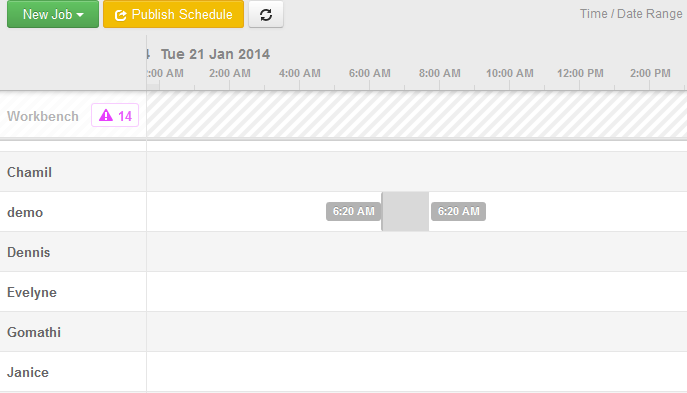Open the Time / Date Range option
The width and height of the screenshot is (687, 393).
coord(631,14)
